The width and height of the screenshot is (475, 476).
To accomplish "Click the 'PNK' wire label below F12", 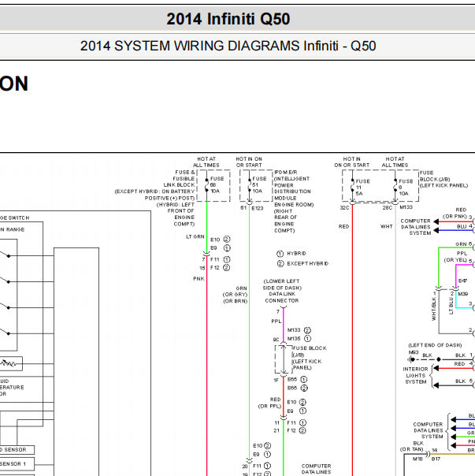I will click(199, 279).
